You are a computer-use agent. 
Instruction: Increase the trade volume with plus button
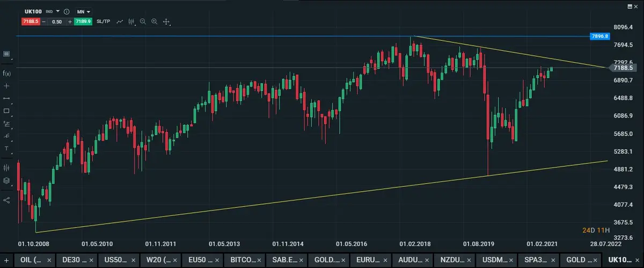pyautogui.click(x=70, y=21)
